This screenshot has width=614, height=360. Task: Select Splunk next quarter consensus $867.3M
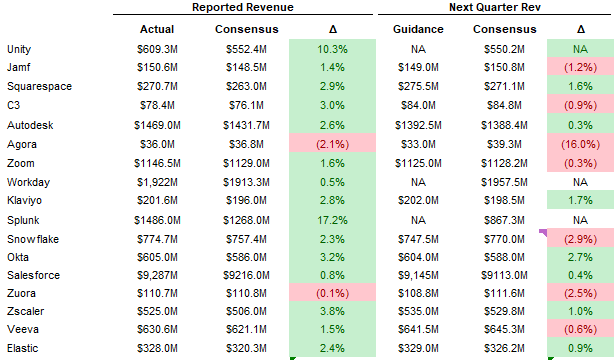pyautogui.click(x=504, y=221)
